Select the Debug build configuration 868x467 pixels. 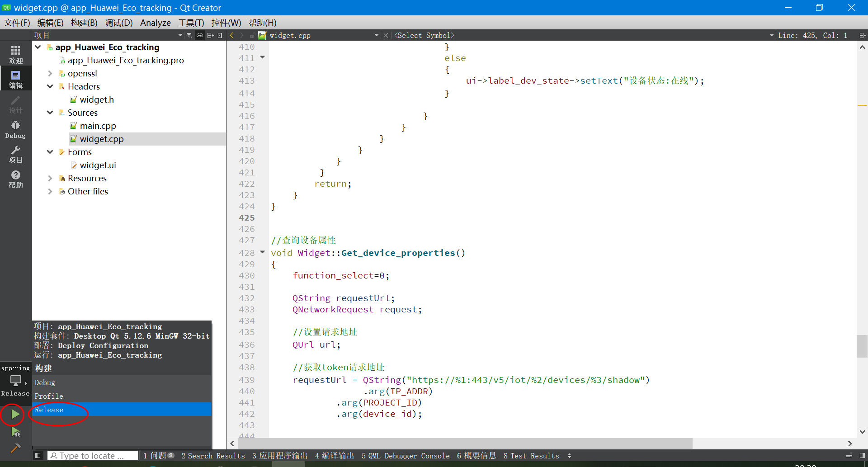45,382
